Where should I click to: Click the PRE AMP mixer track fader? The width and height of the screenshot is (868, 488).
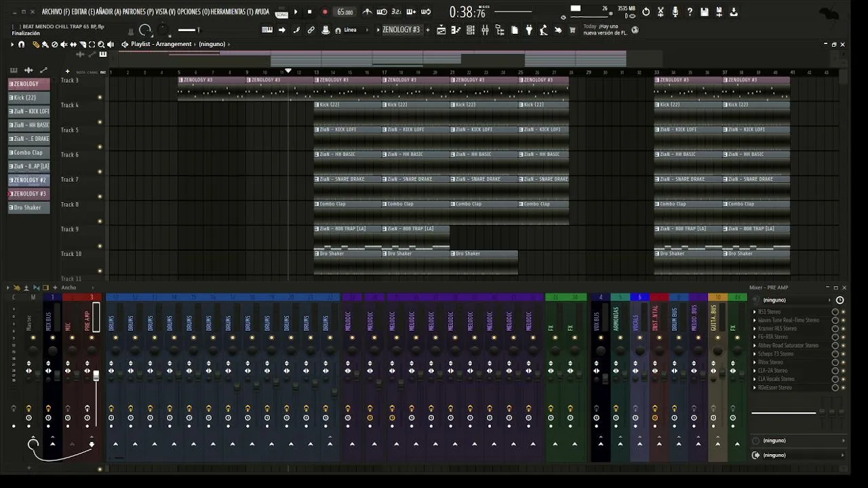(96, 375)
